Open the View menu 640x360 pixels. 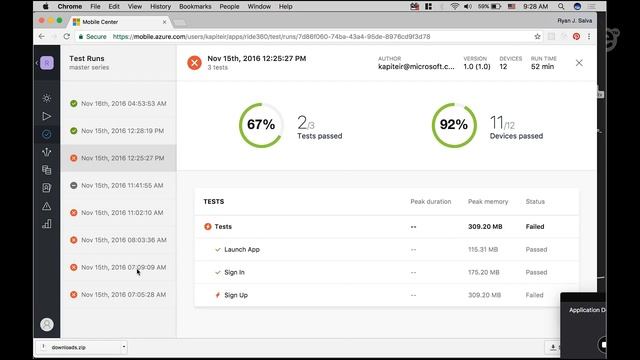[x=135, y=7]
